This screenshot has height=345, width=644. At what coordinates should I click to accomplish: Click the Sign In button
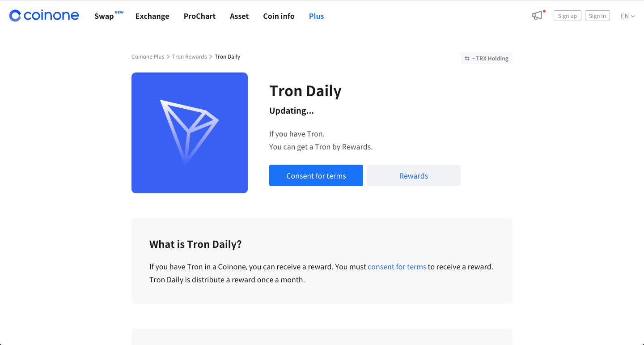point(597,16)
